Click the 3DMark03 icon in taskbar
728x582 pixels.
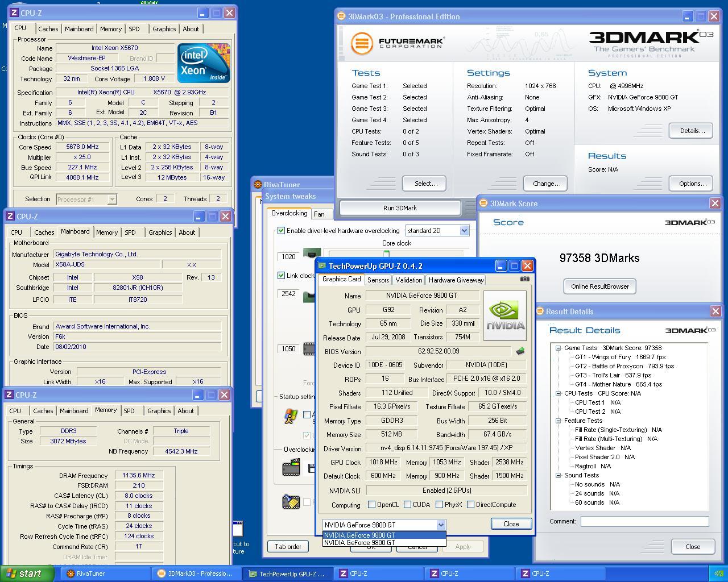pos(161,573)
